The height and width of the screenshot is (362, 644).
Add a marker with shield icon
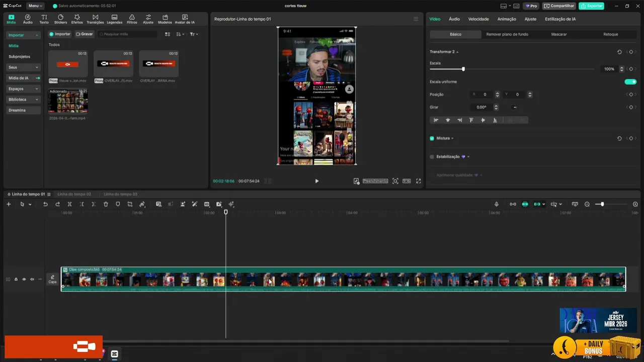pyautogui.click(x=118, y=204)
